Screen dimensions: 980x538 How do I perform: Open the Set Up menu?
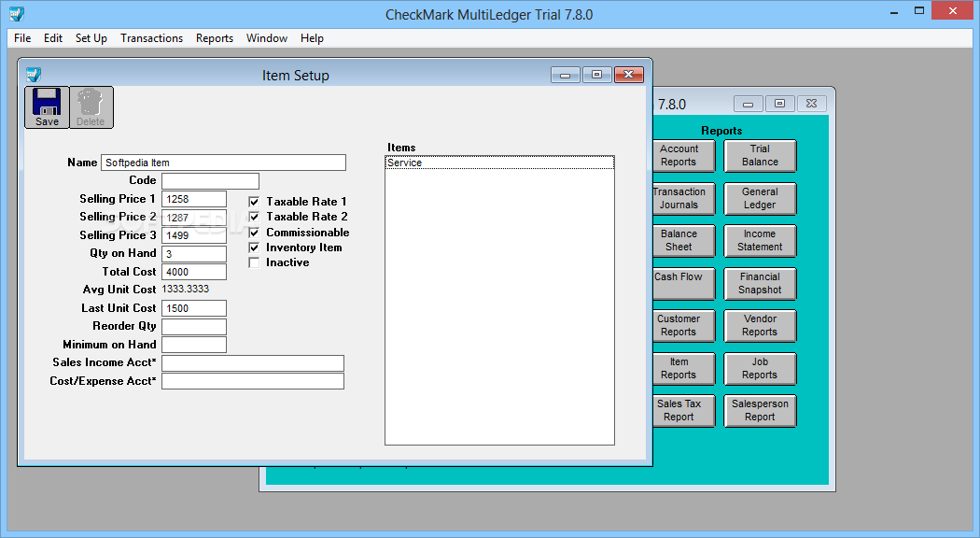click(91, 38)
